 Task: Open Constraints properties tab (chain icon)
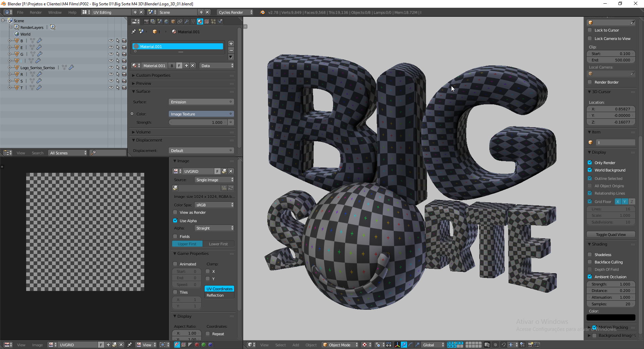click(180, 21)
